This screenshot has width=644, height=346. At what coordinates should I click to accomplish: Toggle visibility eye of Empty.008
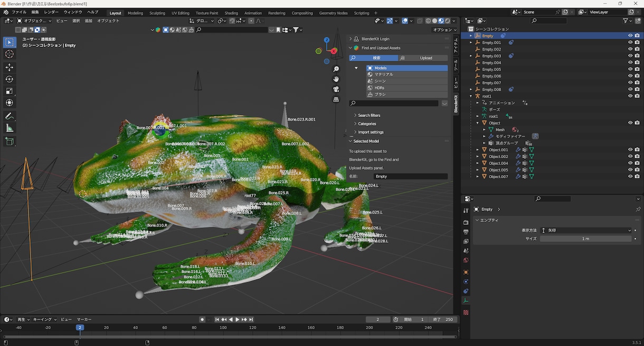click(630, 90)
